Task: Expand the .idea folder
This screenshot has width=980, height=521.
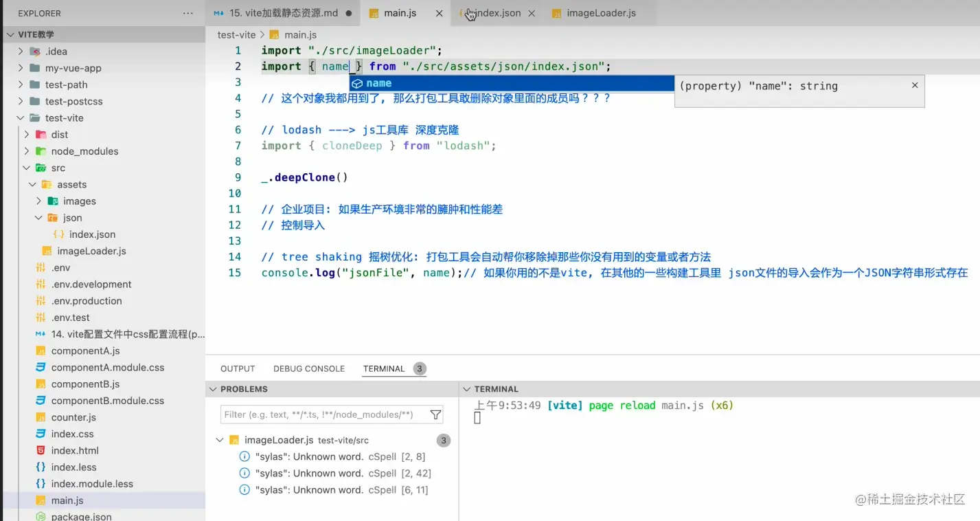Action: coord(21,52)
